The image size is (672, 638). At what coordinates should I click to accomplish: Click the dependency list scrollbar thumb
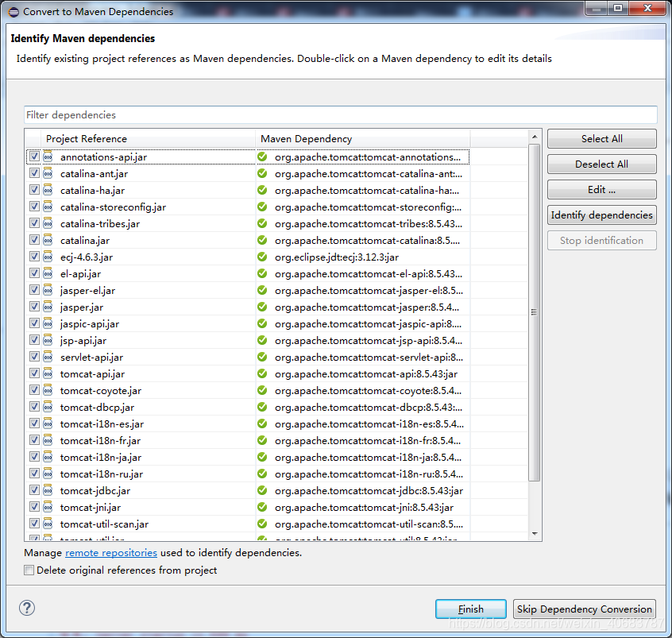click(x=534, y=312)
